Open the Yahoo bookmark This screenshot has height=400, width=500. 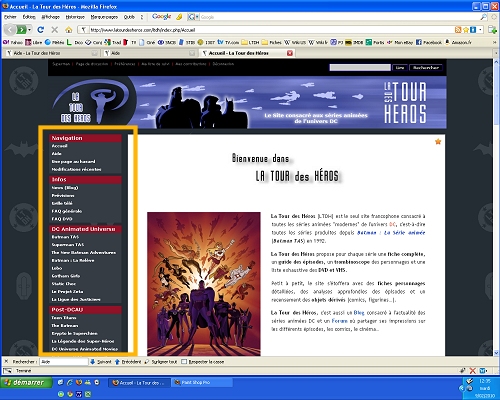(x=12, y=42)
